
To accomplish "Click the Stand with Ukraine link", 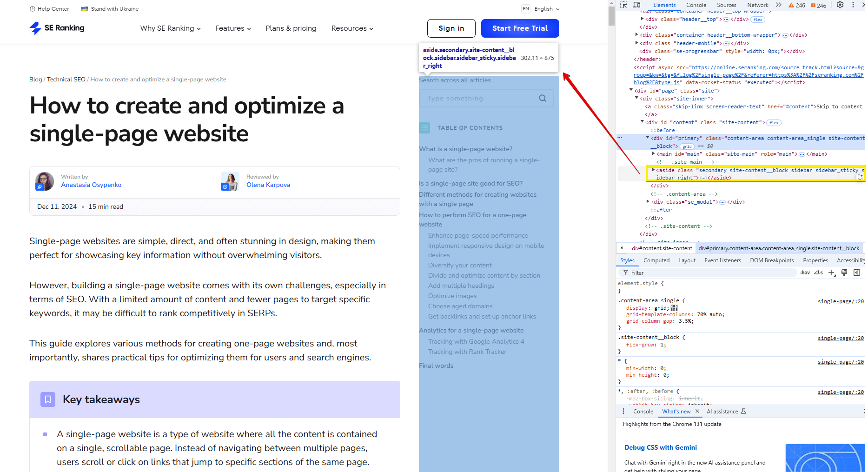I will tap(110, 9).
